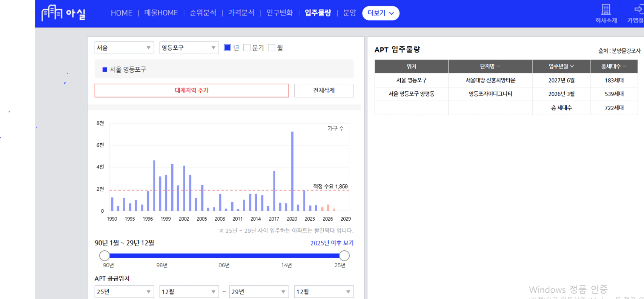The width and height of the screenshot is (644, 299).
Task: Open 가격분석 menu
Action: (241, 13)
